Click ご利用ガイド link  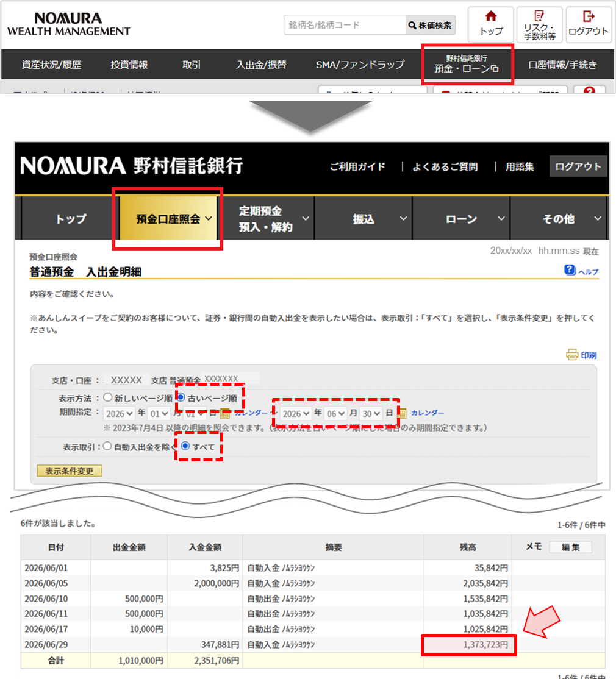tap(357, 167)
